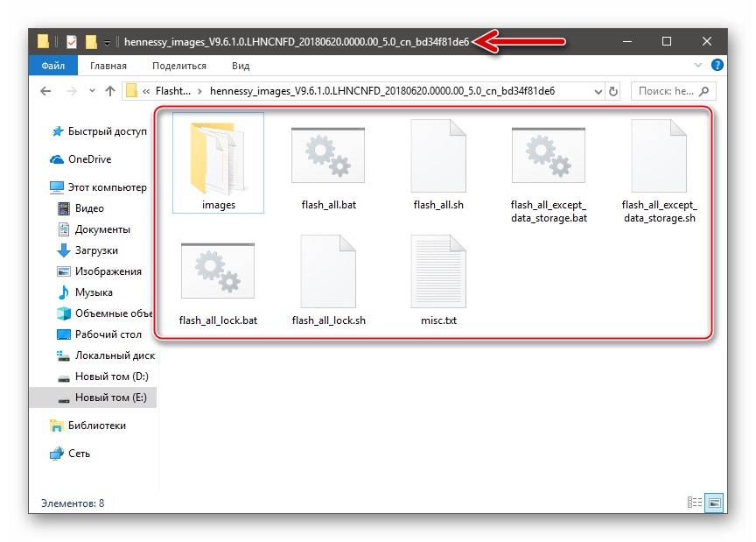756x542 pixels.
Task: Go forward with the forward arrow
Action: pyautogui.click(x=72, y=91)
